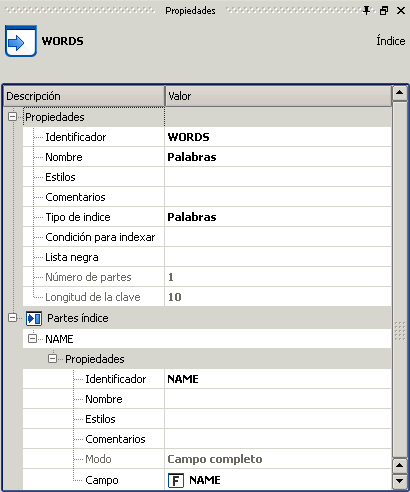This screenshot has height=492, width=410.
Task: Collapse the top Propiedades group
Action: [x=12, y=117]
